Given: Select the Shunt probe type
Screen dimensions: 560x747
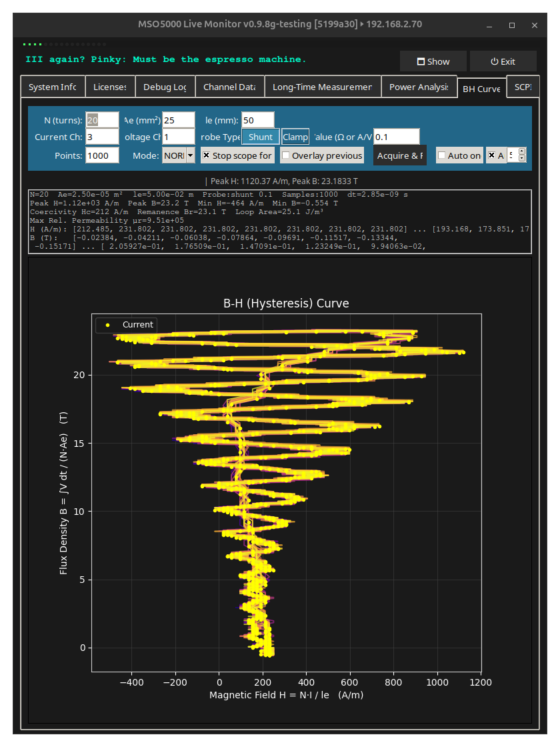Looking at the screenshot, I should (x=261, y=137).
